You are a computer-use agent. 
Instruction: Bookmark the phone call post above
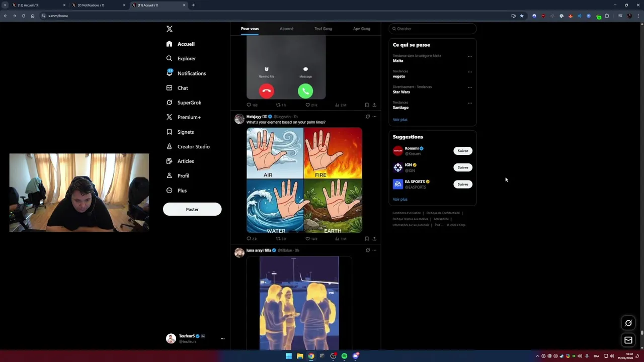(367, 105)
